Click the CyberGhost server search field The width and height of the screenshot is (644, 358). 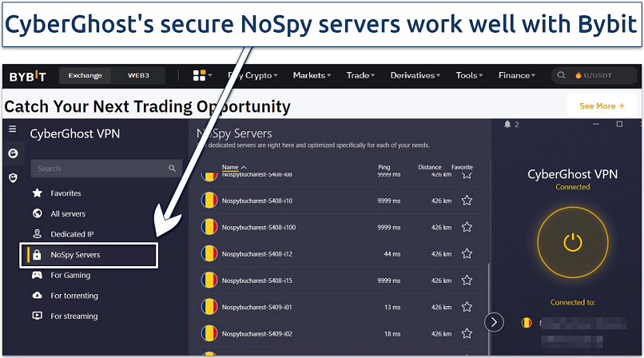[x=102, y=169]
